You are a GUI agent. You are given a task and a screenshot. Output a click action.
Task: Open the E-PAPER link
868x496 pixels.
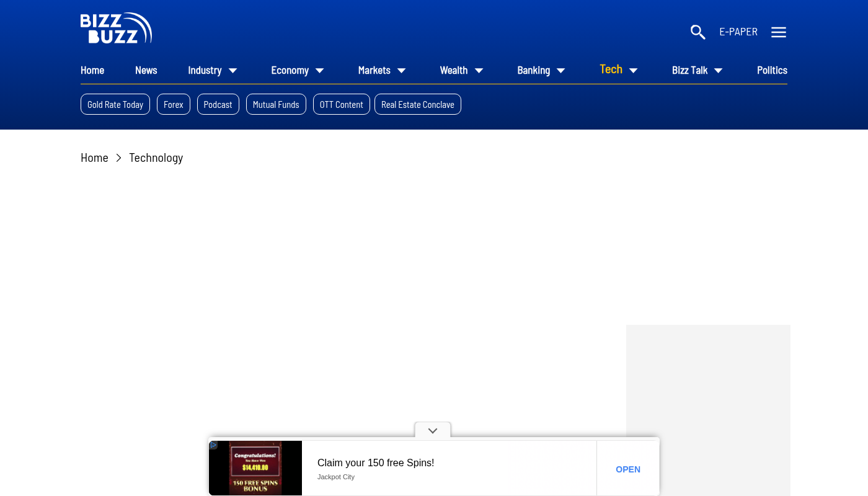click(738, 32)
